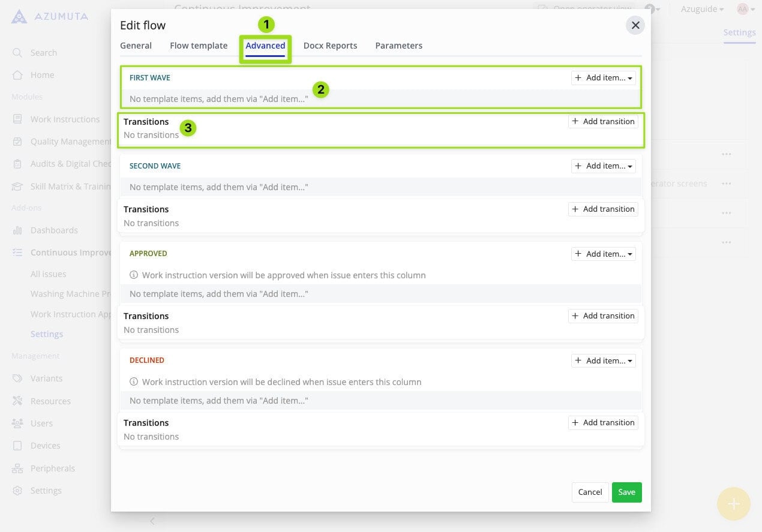Click the Dashboards chart icon
The image size is (762, 532).
pyautogui.click(x=18, y=230)
